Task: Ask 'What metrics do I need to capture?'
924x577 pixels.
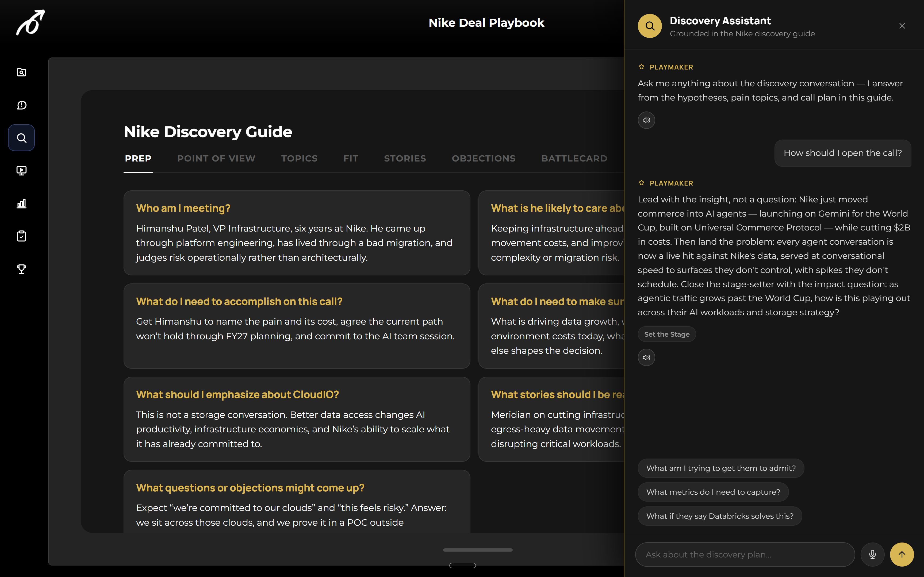Action: click(713, 492)
